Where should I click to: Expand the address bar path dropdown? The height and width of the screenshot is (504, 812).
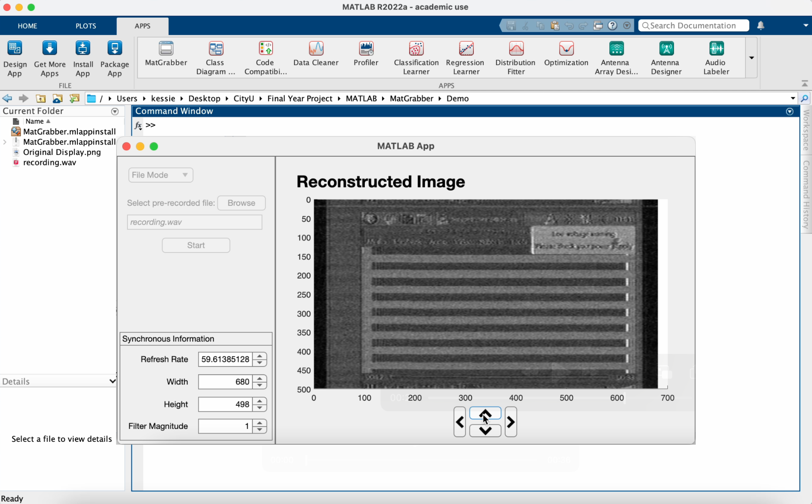(793, 99)
